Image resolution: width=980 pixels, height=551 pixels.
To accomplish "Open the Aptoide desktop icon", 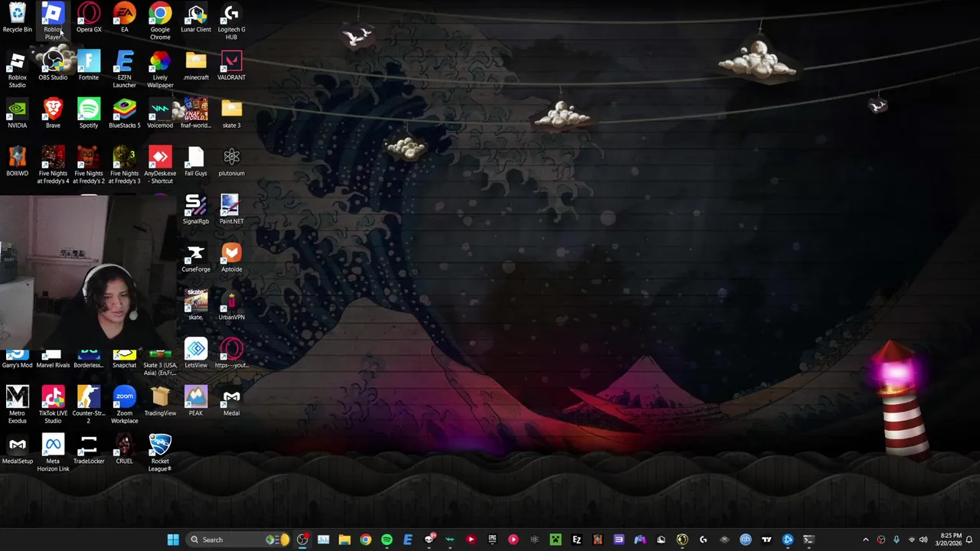I will coord(231,258).
